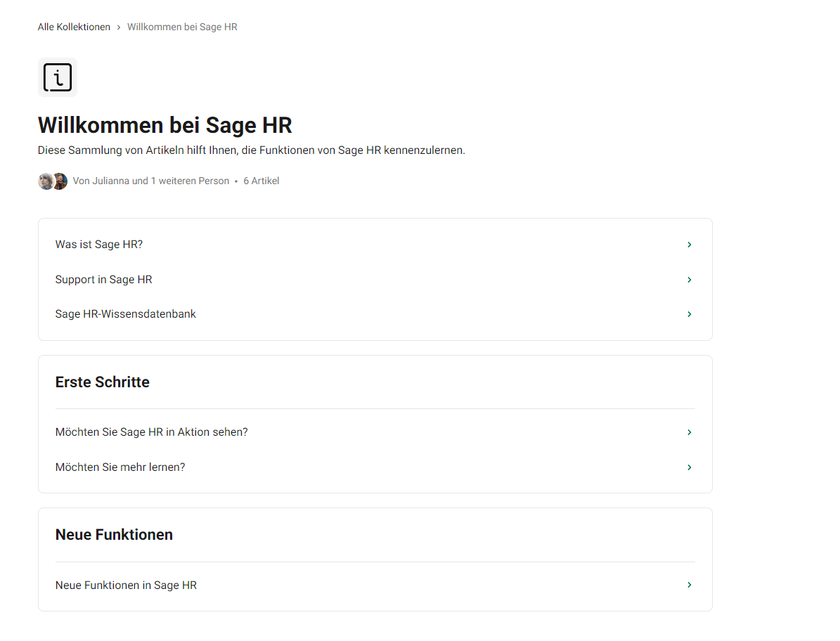Screen dimensions: 840x641
Task: Click the arrow beside Was ist Sage HR?
Action: (689, 245)
